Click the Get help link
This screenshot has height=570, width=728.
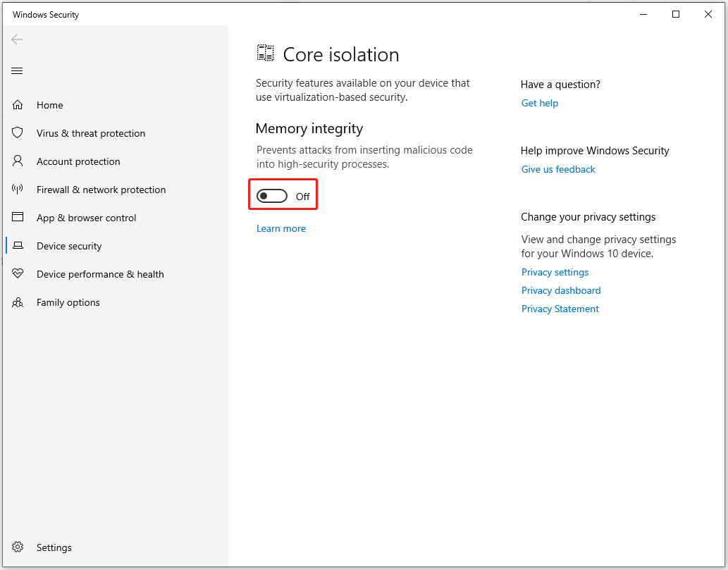coord(539,103)
